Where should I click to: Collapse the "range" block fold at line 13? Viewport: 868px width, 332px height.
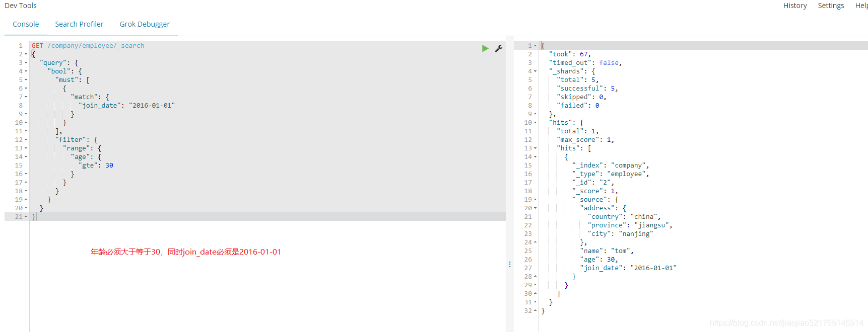coord(26,148)
